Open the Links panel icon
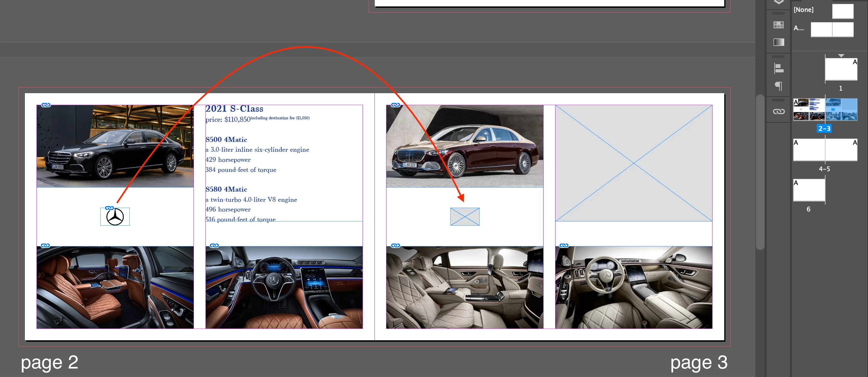Screen dimensions: 868x377 click(778, 111)
